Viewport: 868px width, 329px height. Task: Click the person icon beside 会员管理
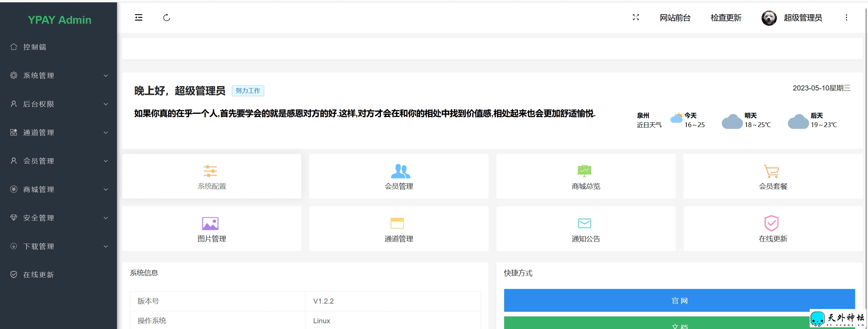point(14,161)
